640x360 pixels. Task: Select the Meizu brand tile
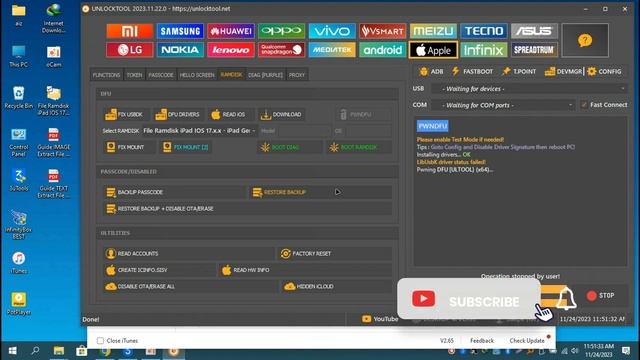(433, 31)
